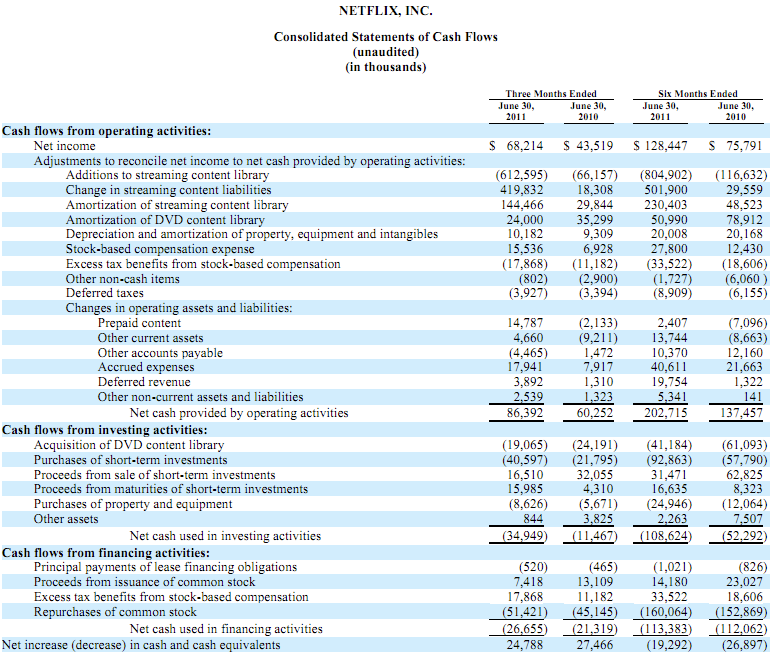Click 'Amortization of DVD content library' label
Screen dimensions: 776x652
(x=165, y=220)
